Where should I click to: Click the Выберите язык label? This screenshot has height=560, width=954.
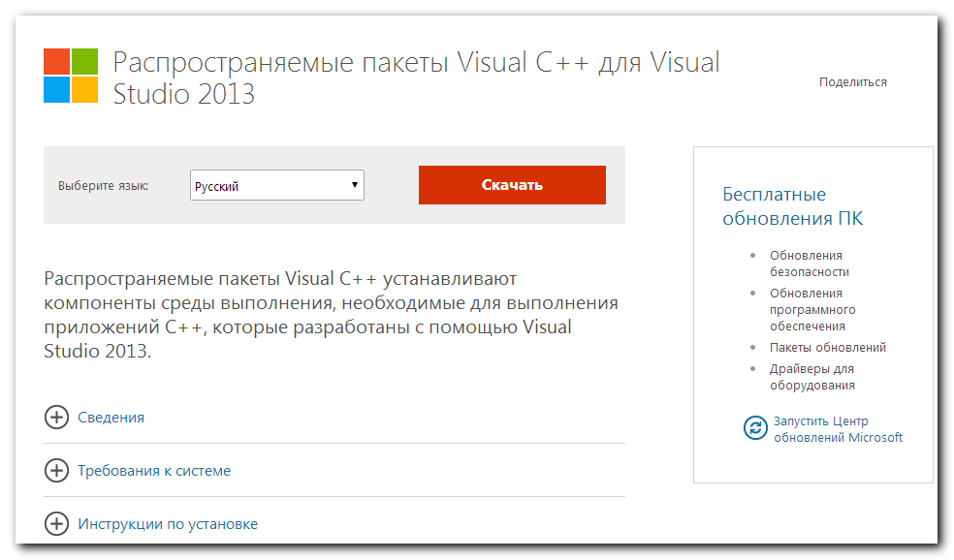pos(104,186)
